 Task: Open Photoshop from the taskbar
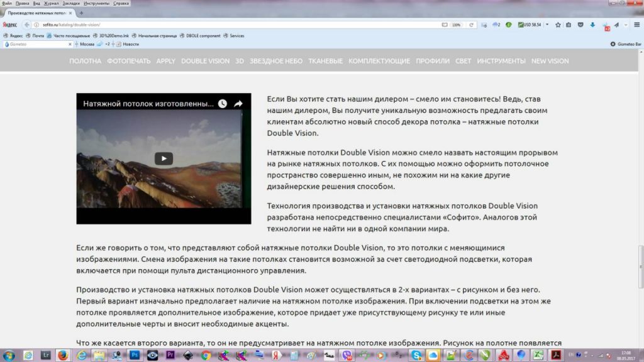[x=134, y=355]
